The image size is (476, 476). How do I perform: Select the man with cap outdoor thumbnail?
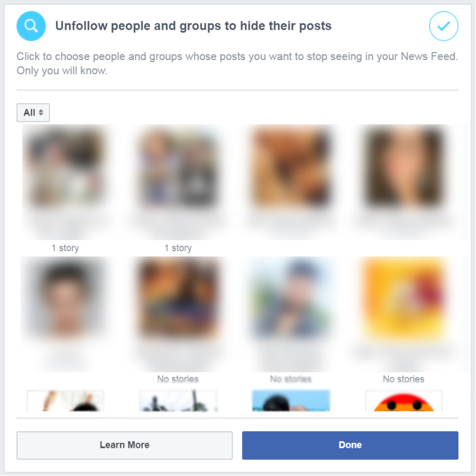(291, 299)
